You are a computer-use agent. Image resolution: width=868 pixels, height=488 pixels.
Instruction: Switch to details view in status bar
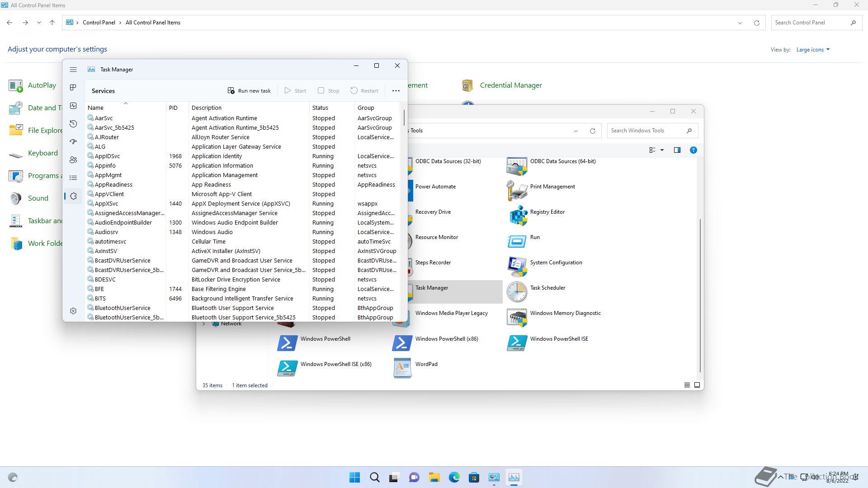[687, 385]
